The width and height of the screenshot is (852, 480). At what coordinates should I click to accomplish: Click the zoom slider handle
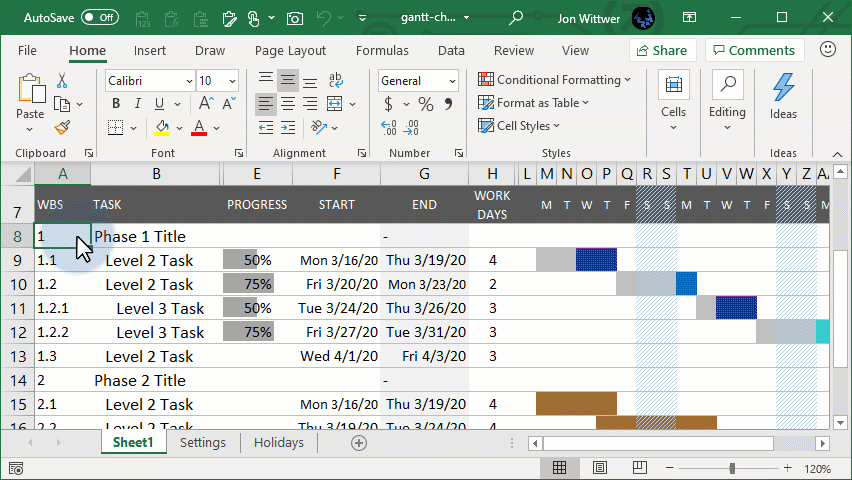point(732,468)
